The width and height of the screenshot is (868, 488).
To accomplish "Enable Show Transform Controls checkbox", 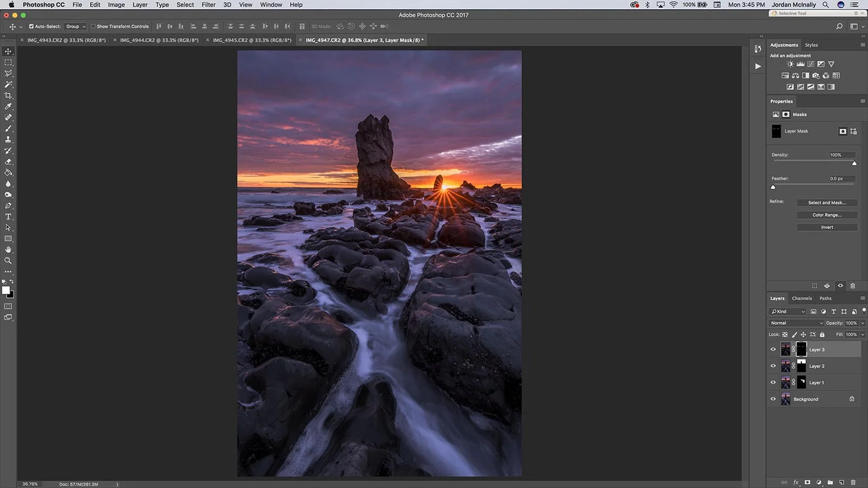I will pyautogui.click(x=93, y=26).
